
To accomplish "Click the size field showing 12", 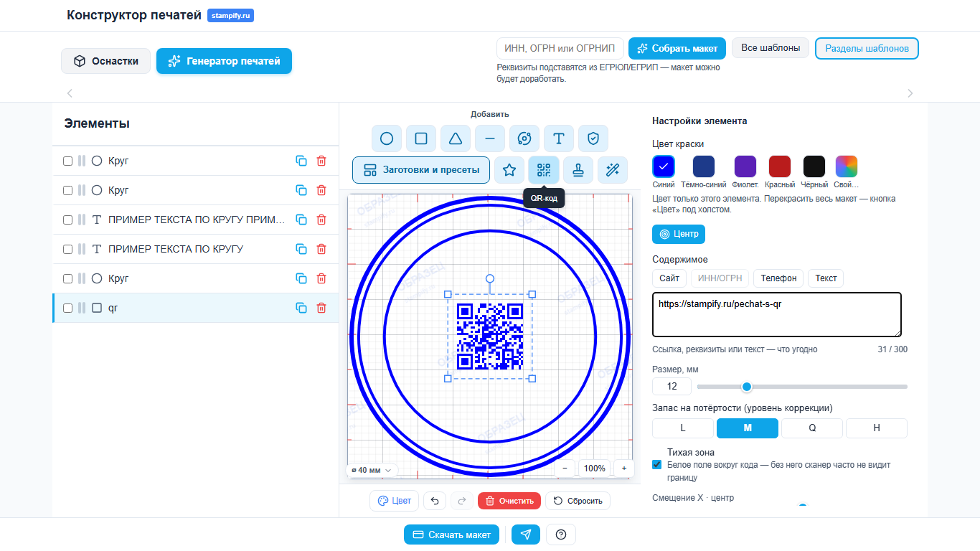I will pyautogui.click(x=672, y=386).
